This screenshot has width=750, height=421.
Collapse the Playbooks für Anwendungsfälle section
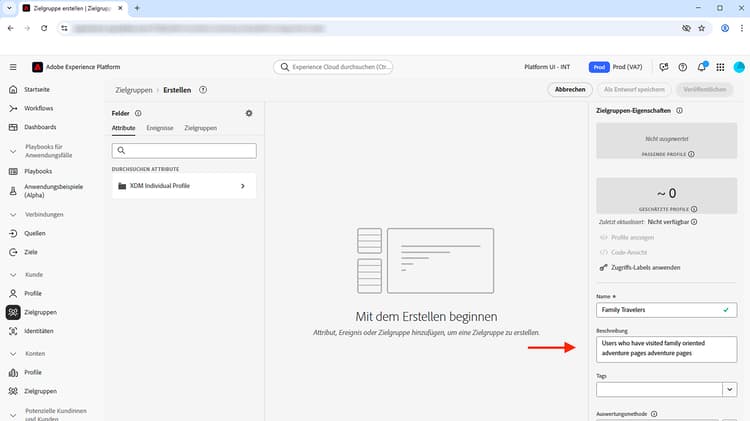point(13,151)
